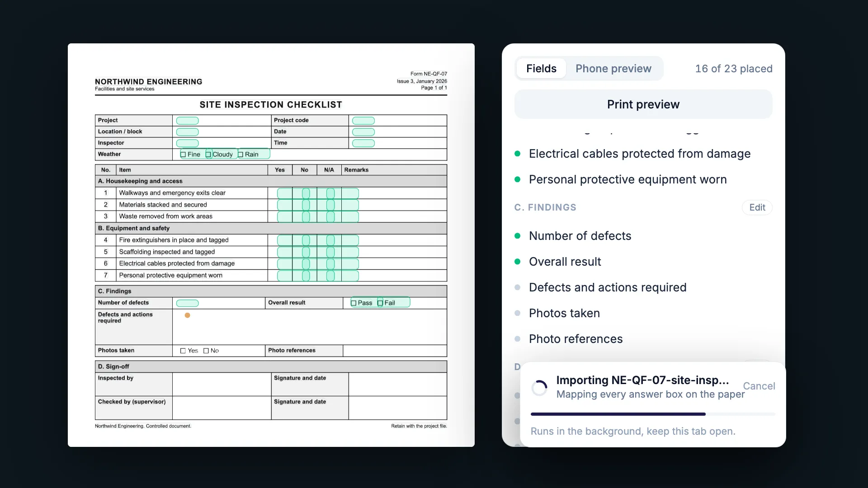Select the Date placed field box
Screen dimensions: 868x488
(x=363, y=132)
